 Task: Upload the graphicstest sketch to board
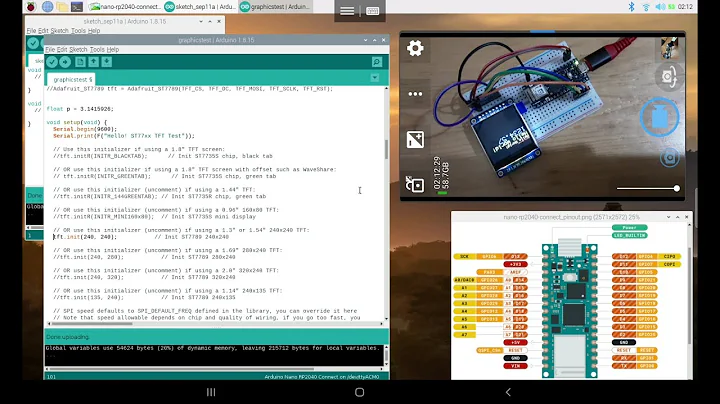[65, 62]
